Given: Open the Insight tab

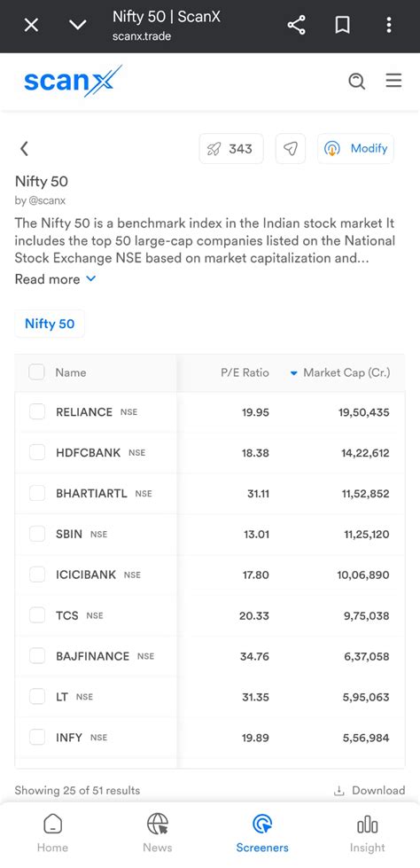Looking at the screenshot, I should click(x=367, y=833).
